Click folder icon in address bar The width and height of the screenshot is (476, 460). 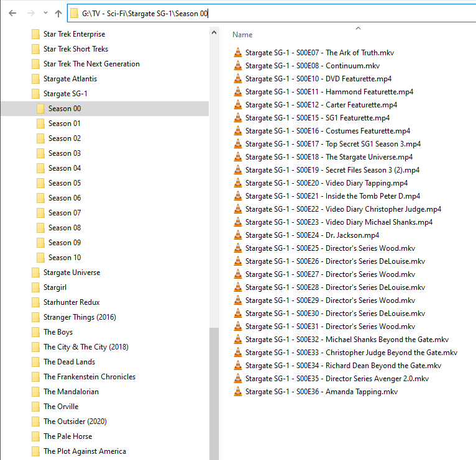pyautogui.click(x=74, y=13)
